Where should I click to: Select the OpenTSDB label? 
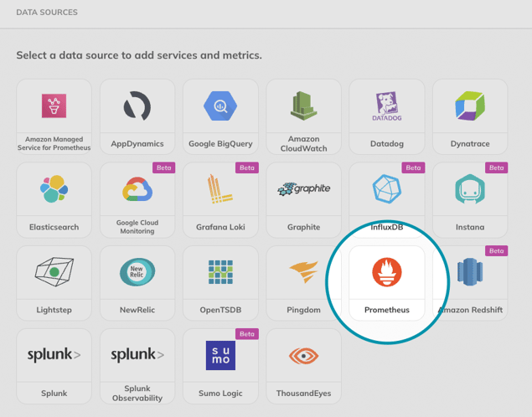(x=220, y=310)
